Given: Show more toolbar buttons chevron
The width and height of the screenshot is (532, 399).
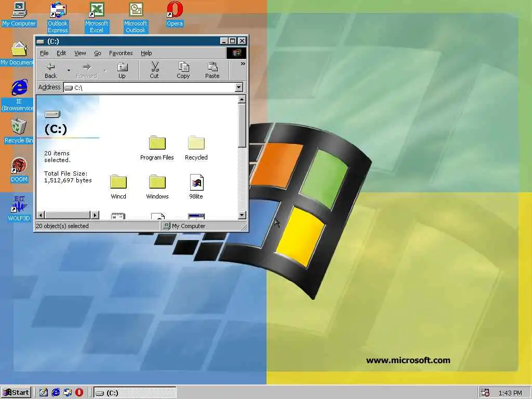Looking at the screenshot, I should 243,63.
